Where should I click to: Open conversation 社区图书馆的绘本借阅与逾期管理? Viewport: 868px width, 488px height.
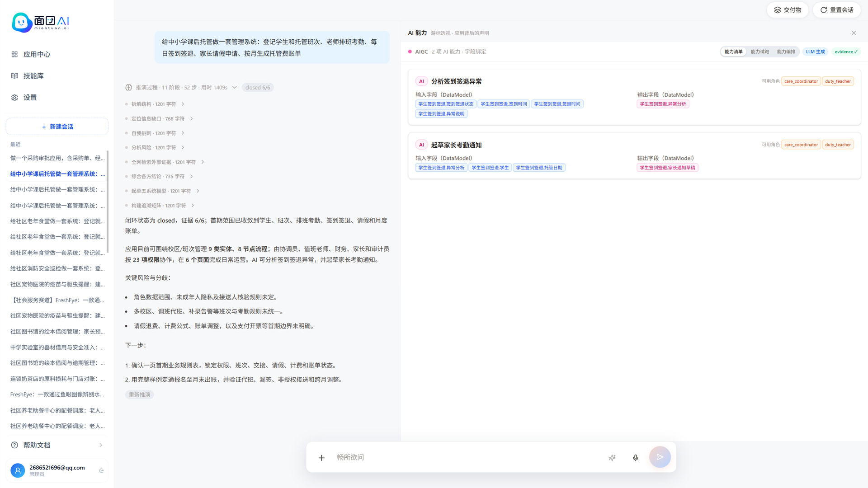57,363
